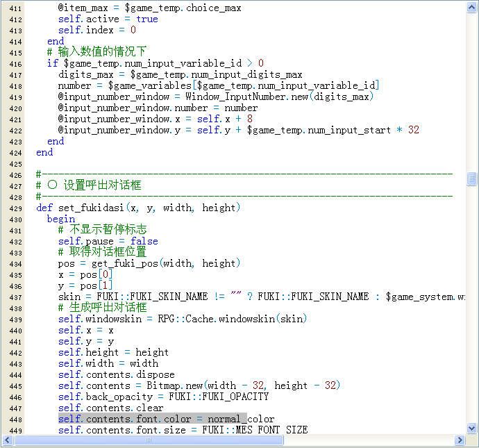Click the '# 输入数值的情况下' comment
This screenshot has width=479, height=448.
click(96, 51)
